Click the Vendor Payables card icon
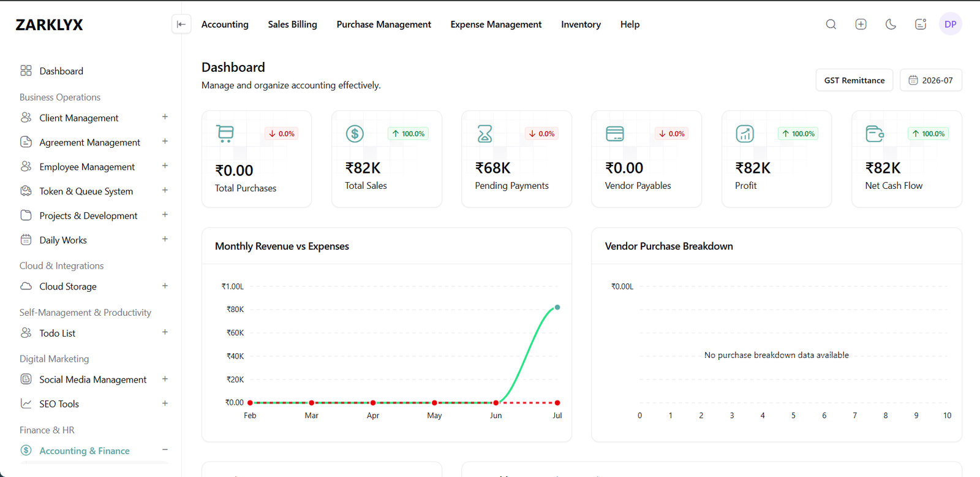 coord(614,134)
